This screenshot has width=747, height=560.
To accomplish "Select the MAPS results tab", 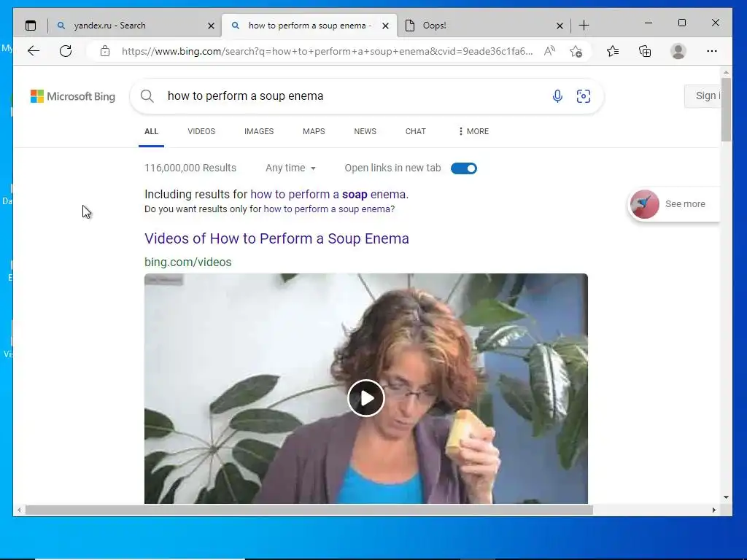I will click(x=314, y=131).
